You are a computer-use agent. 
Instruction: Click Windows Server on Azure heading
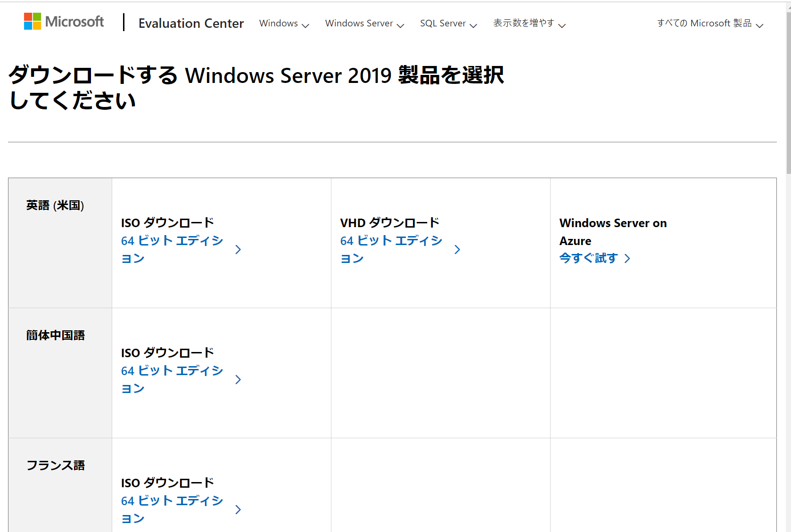[613, 232]
